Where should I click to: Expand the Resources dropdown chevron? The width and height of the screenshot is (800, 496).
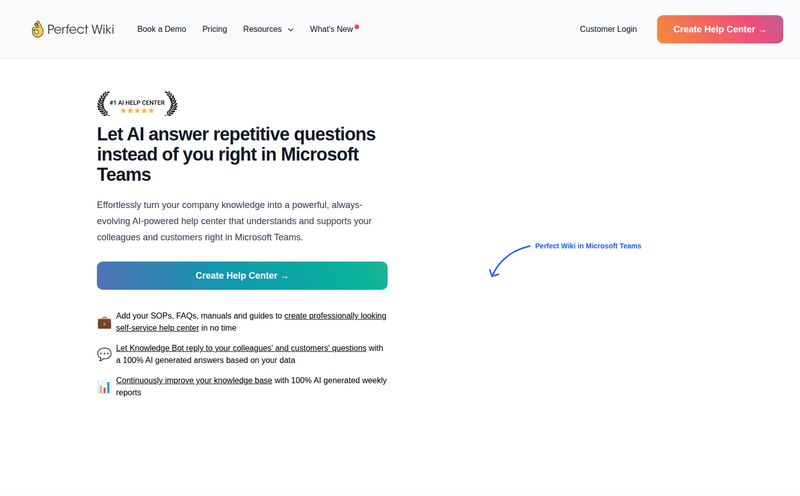[291, 30]
